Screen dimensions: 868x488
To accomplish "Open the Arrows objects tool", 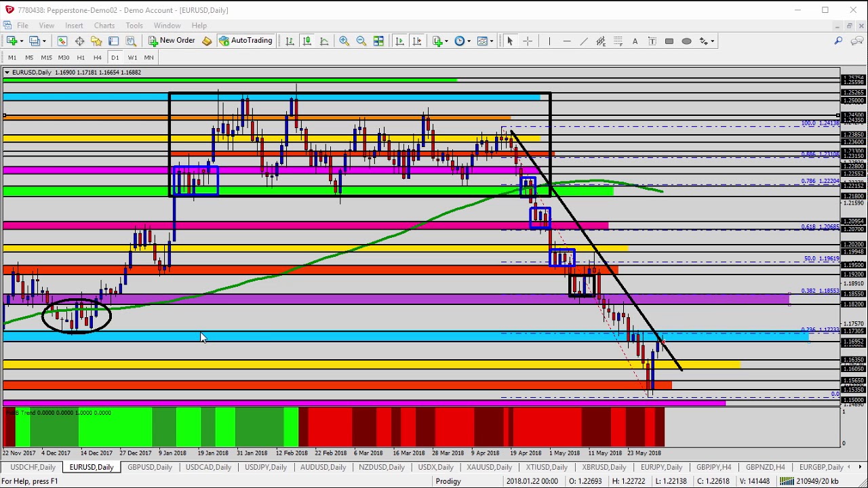I will pyautogui.click(x=703, y=41).
